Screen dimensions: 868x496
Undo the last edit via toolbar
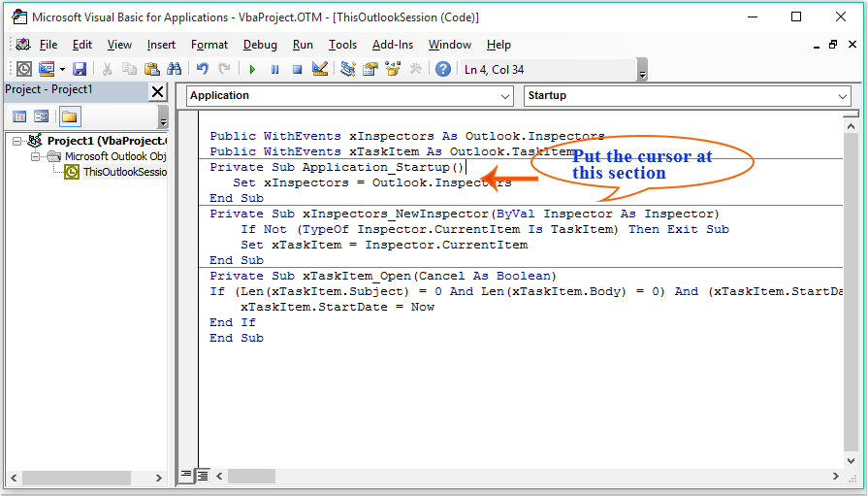click(203, 69)
